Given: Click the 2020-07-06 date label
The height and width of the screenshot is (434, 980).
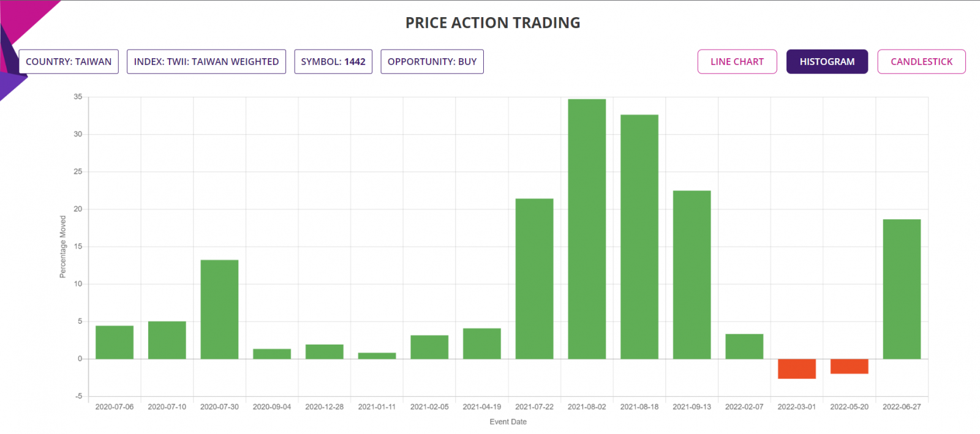Looking at the screenshot, I should [115, 407].
